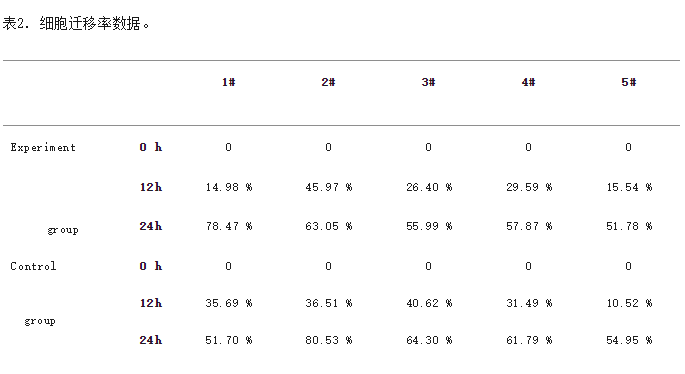Select cell value 55.99 %
This screenshot has height=374, width=685.
tap(429, 226)
